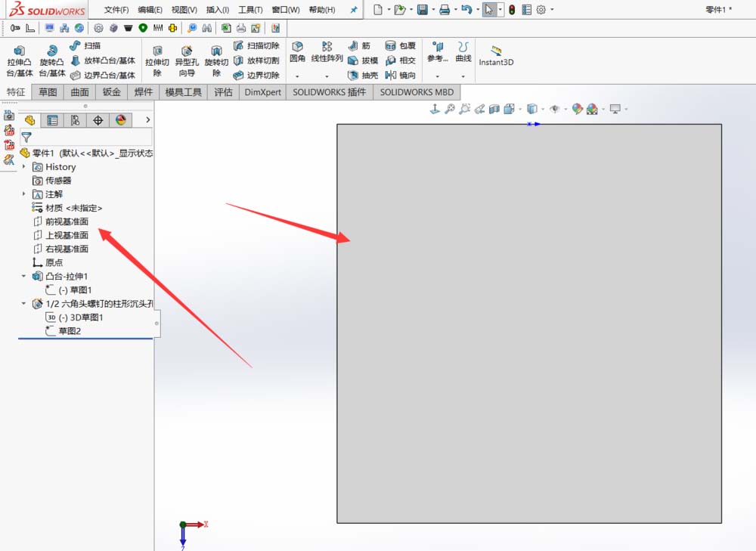Click 材质 <未指定> in the tree
The image size is (756, 551).
(76, 208)
